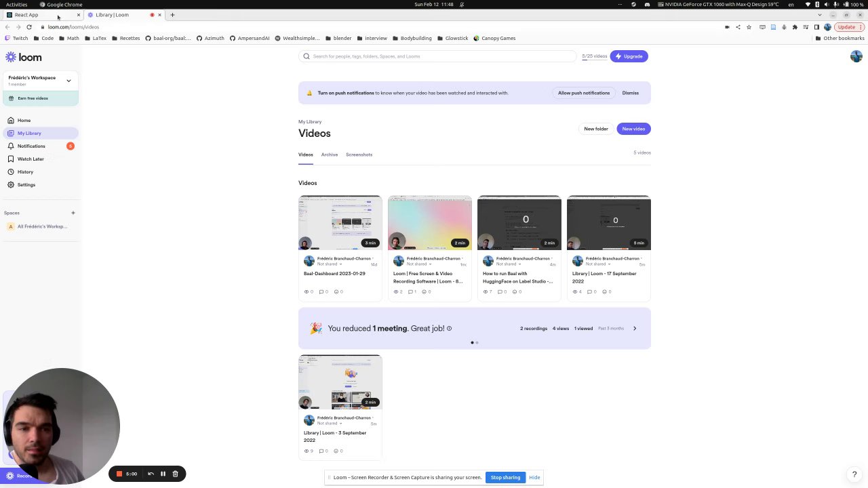This screenshot has height=488, width=868.
Task: Dismiss the push notifications banner
Action: pos(631,93)
